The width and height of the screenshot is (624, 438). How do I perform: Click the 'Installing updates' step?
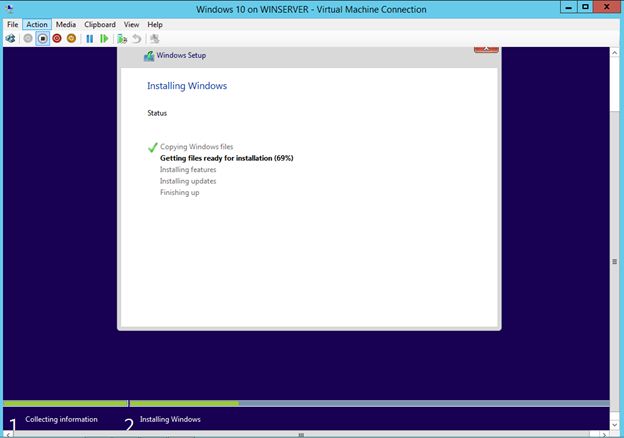tap(188, 181)
